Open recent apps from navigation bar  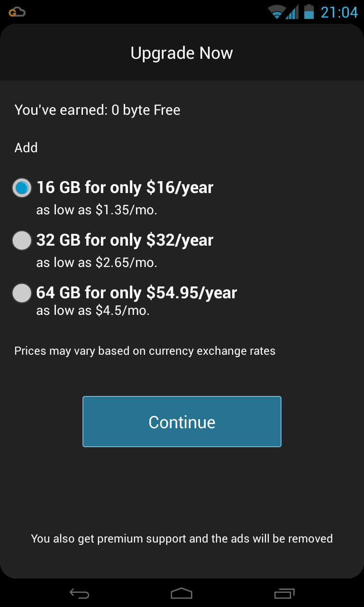pyautogui.click(x=284, y=593)
